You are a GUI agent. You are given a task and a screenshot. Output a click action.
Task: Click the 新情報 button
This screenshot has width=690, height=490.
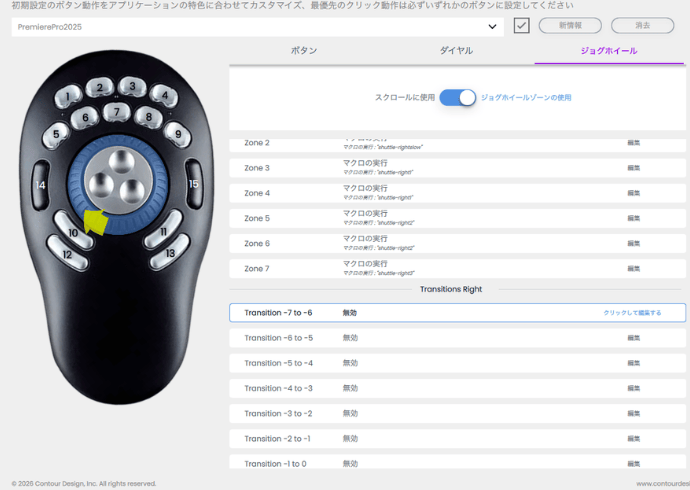tap(570, 26)
